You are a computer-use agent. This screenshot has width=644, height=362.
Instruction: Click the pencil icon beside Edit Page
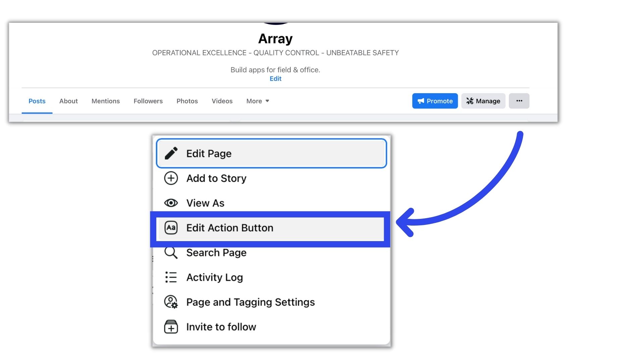pos(171,153)
